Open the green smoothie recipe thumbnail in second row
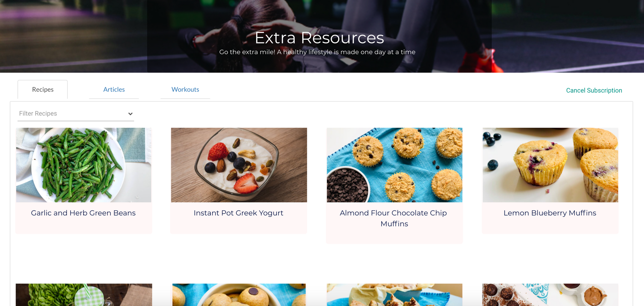Viewport: 644px width, 306px height. click(x=84, y=295)
